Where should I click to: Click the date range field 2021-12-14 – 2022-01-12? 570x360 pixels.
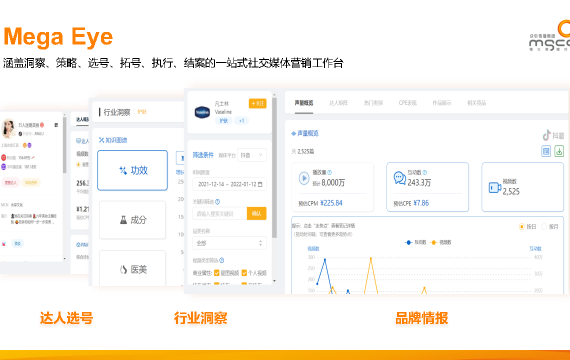(229, 184)
